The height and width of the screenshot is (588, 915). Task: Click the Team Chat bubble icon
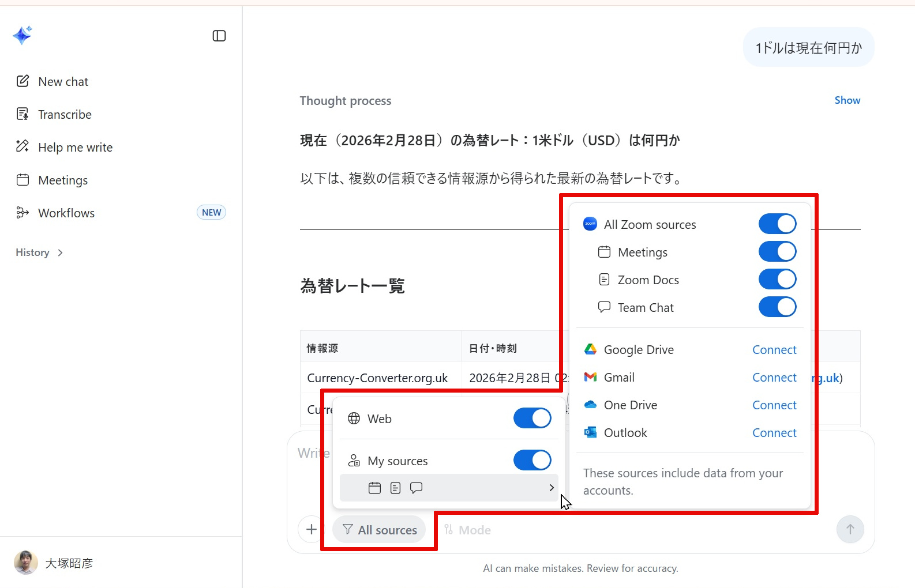pyautogui.click(x=604, y=307)
